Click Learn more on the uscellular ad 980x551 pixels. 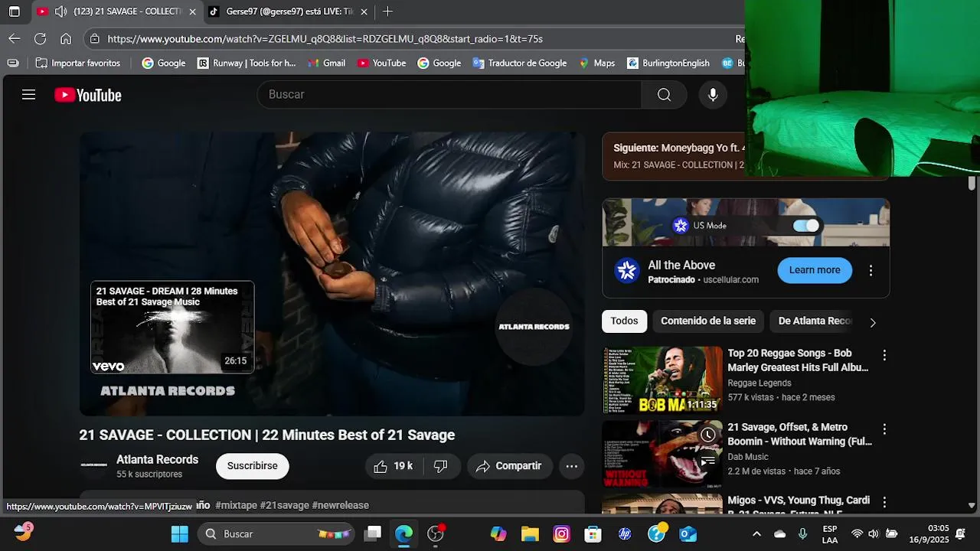pyautogui.click(x=815, y=270)
